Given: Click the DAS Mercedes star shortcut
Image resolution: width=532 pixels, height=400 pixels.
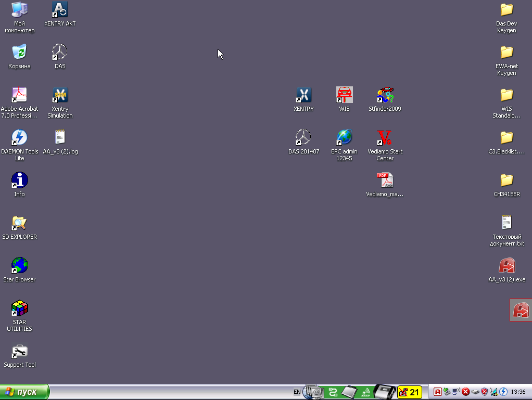Looking at the screenshot, I should click(x=60, y=56).
